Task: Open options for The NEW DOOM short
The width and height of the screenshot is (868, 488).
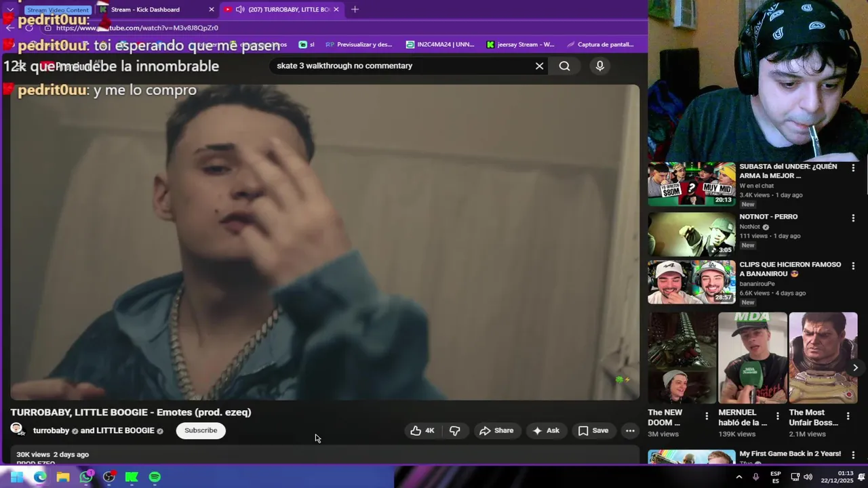Action: pos(707,416)
